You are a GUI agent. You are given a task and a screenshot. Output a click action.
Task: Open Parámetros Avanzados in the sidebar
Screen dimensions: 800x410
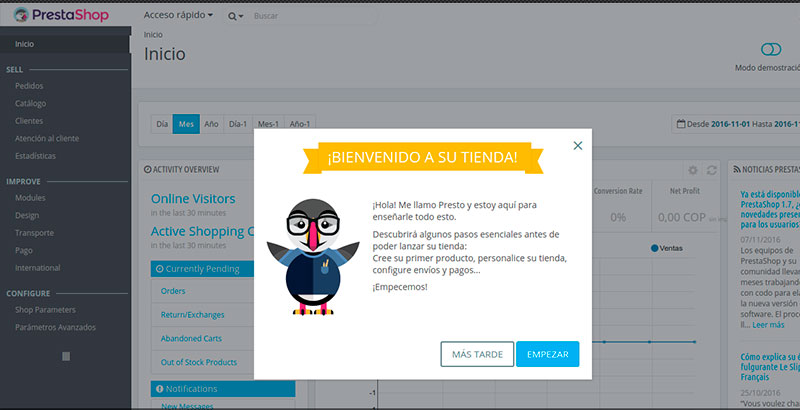[55, 327]
